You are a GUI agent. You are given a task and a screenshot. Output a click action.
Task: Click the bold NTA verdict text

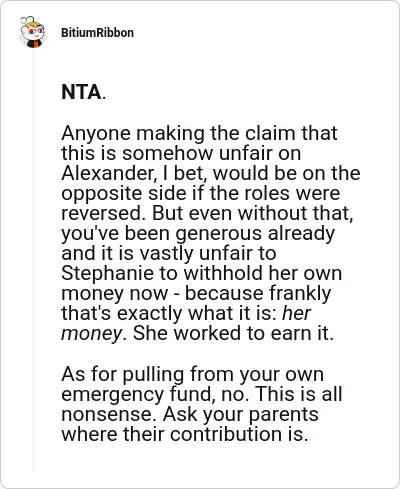click(81, 92)
